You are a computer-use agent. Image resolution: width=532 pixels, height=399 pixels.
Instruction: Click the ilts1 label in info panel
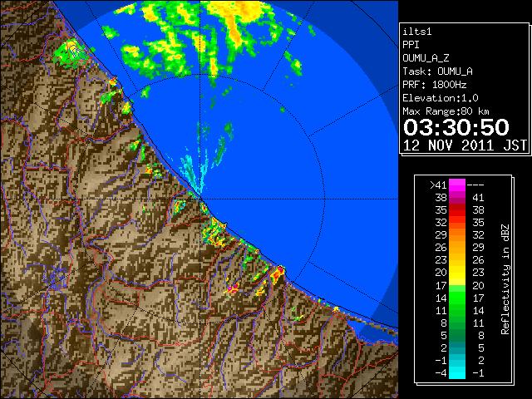[x=417, y=32]
